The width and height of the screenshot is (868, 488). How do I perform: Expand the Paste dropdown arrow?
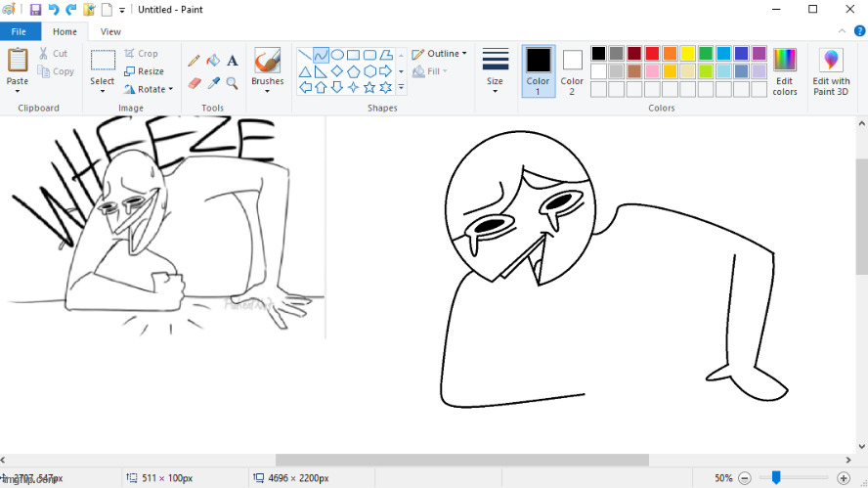tap(18, 91)
